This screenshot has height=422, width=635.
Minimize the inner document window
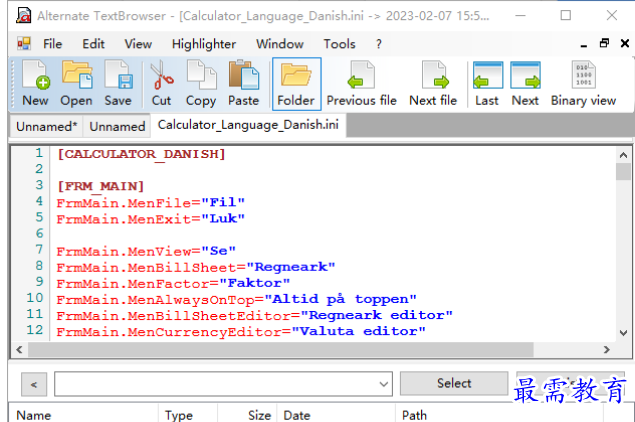584,44
